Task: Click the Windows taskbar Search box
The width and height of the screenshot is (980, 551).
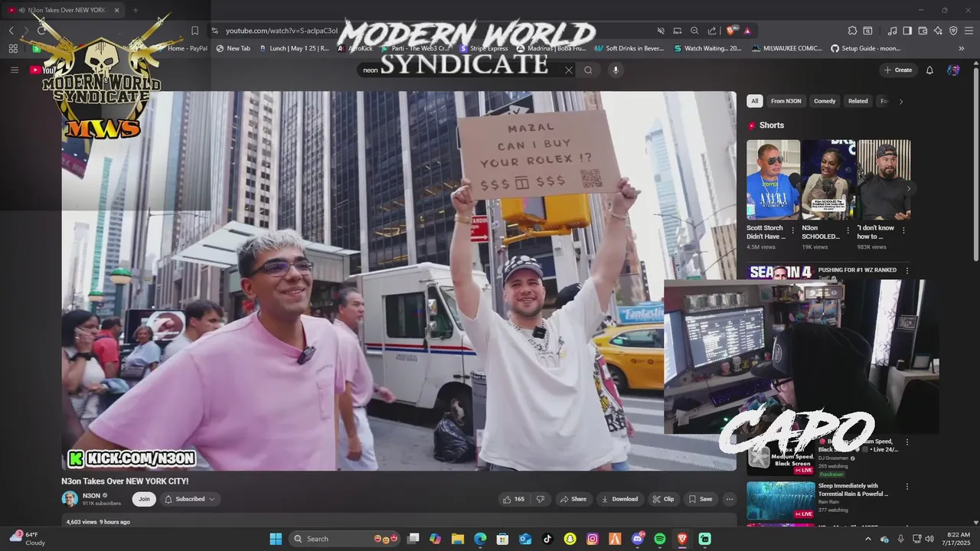Action: point(345,539)
